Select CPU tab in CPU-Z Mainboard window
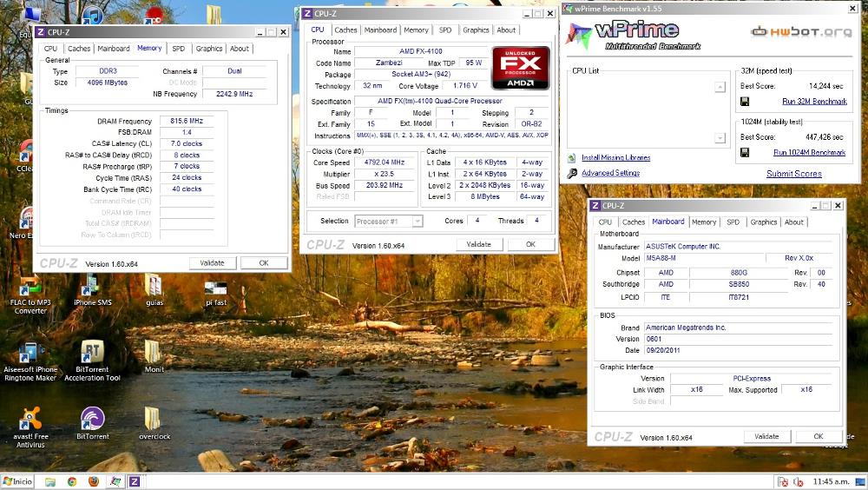Viewport: 868px width, 490px height. click(605, 222)
